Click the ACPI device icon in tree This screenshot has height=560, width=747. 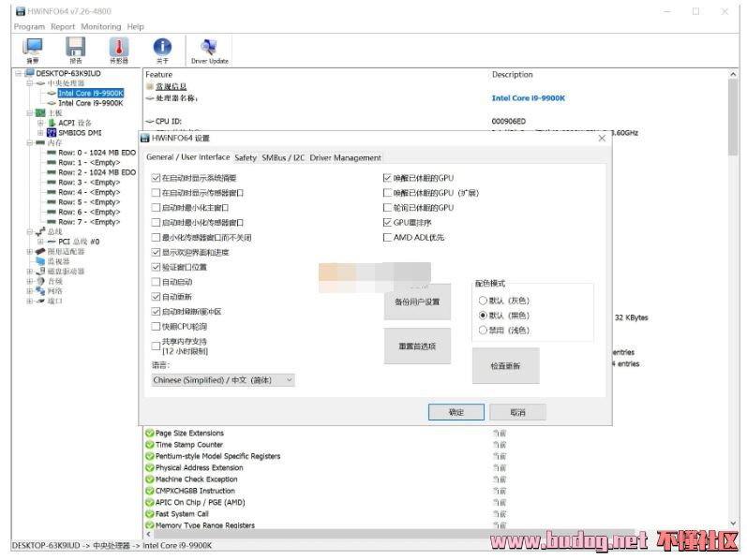[x=52, y=123]
